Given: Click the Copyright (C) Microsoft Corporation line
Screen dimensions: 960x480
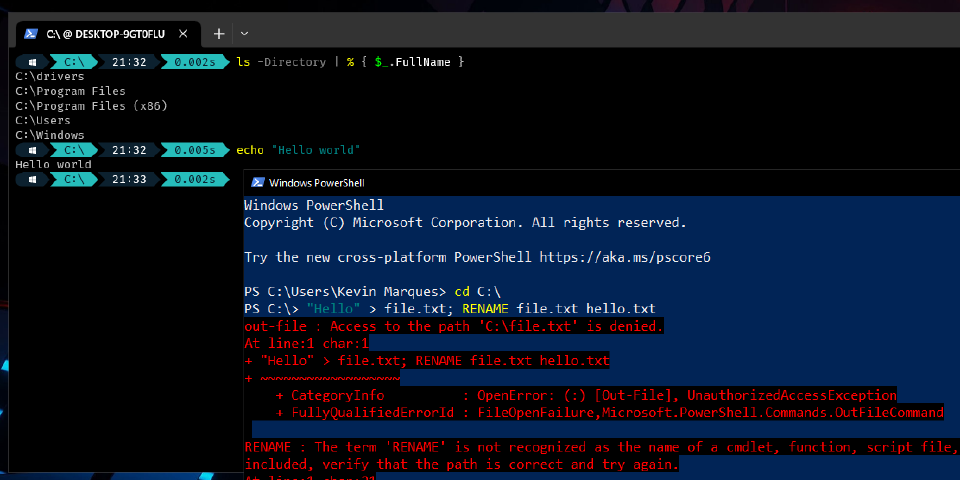Looking at the screenshot, I should click(465, 222).
